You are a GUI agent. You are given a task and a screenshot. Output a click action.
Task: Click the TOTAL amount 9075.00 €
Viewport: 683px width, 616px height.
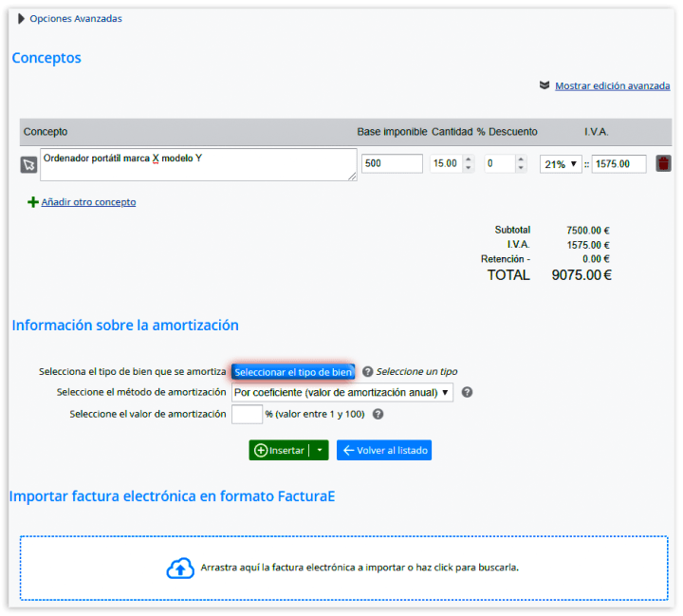581,275
